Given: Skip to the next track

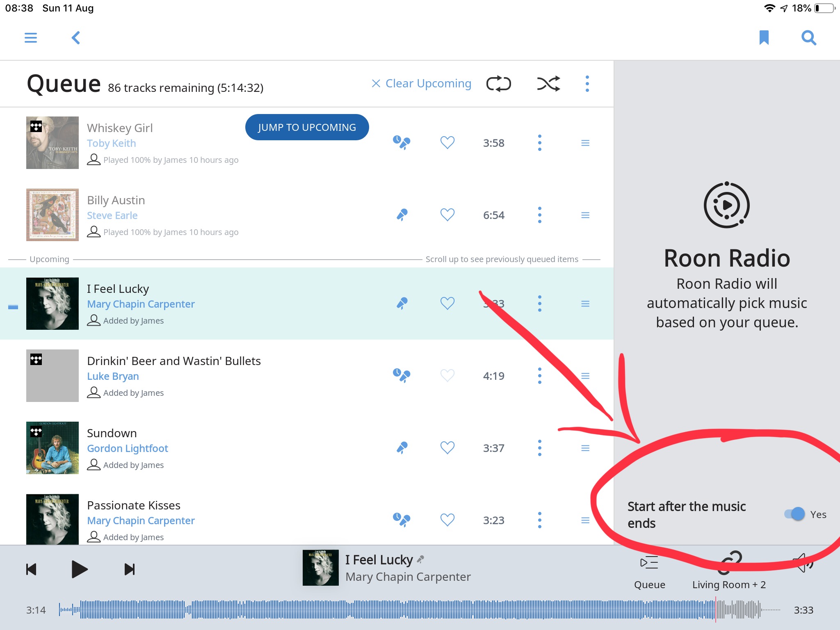Looking at the screenshot, I should tap(130, 569).
